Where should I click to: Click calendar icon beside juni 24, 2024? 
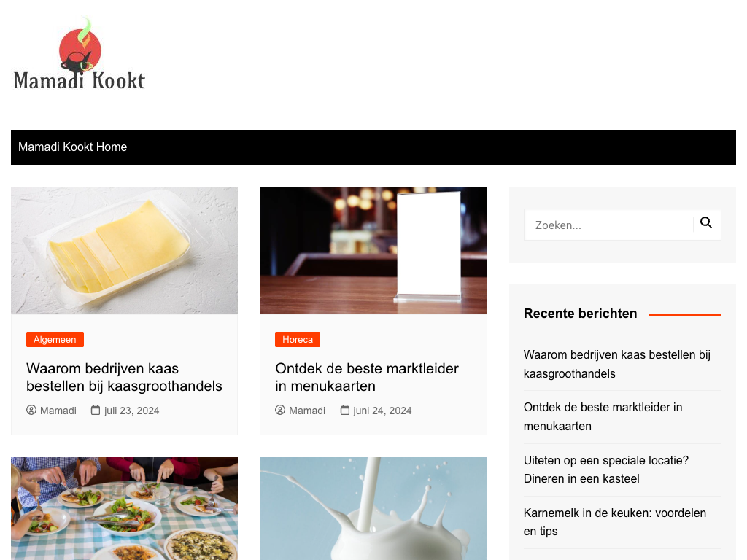(x=345, y=410)
